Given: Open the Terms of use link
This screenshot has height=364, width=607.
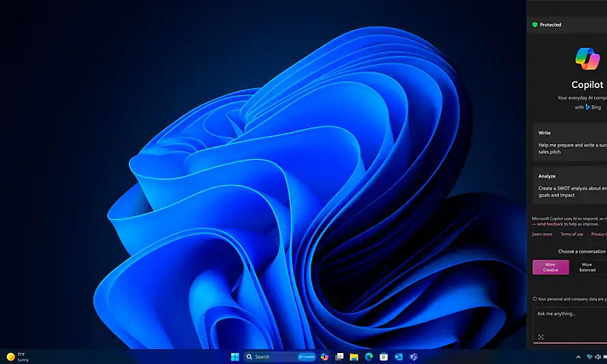Looking at the screenshot, I should (571, 234).
